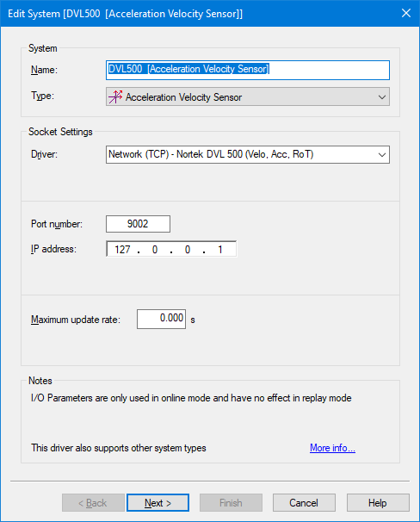Image resolution: width=420 pixels, height=522 pixels.
Task: Click the Acceleration Velocity Sensor type icon
Action: (115, 96)
